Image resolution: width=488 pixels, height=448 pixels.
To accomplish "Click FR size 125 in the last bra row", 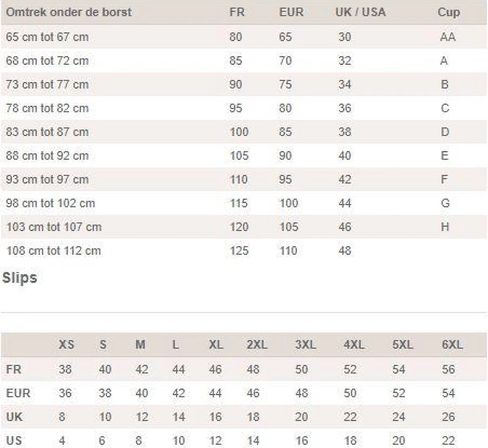I will coord(239,251).
